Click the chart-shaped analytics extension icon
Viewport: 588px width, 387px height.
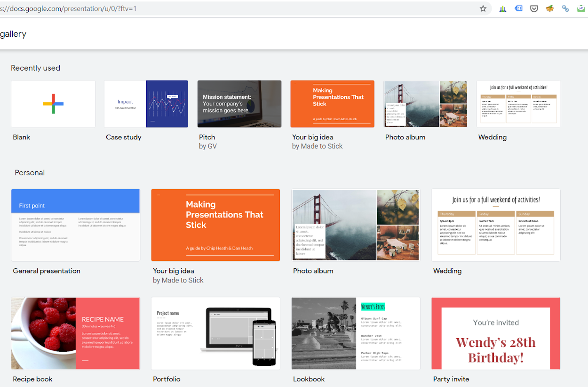pos(502,8)
